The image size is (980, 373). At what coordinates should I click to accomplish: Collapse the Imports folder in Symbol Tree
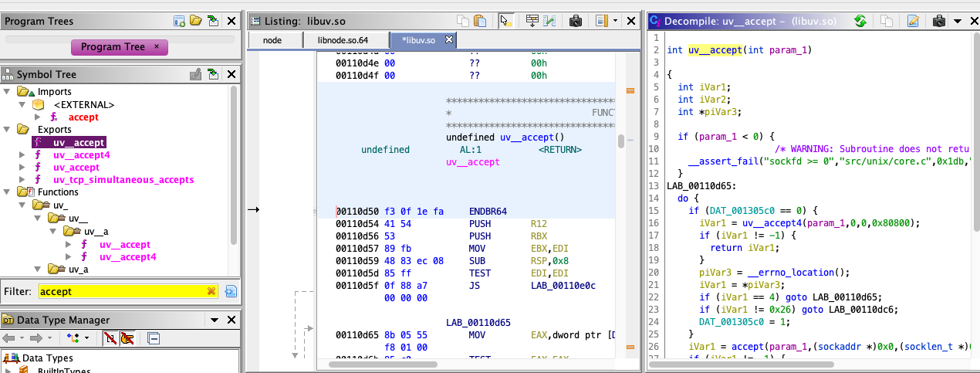[x=8, y=92]
